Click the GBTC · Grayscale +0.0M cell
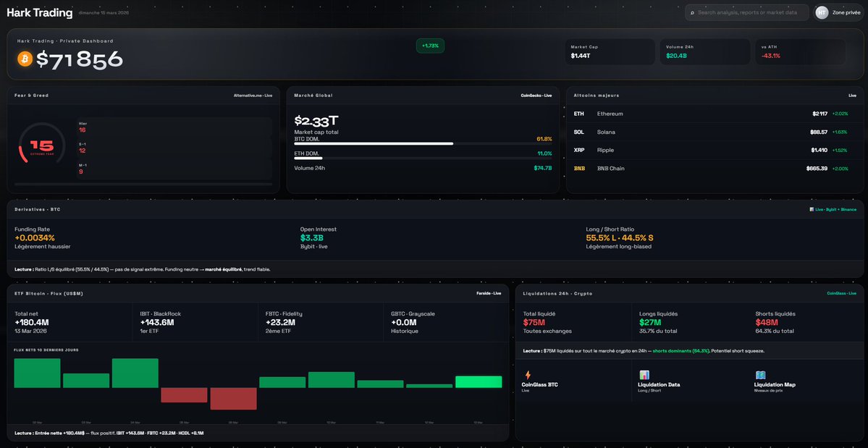The width and height of the screenshot is (868, 448). [446, 322]
